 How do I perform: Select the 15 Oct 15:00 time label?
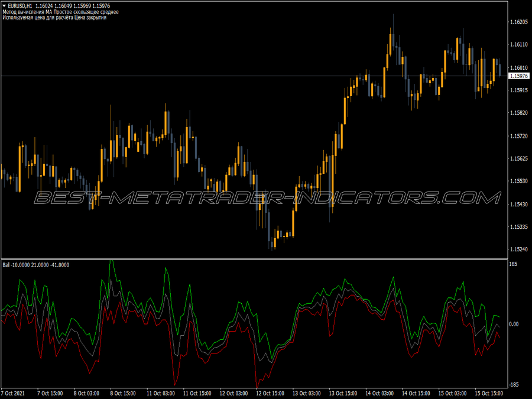pyautogui.click(x=489, y=393)
